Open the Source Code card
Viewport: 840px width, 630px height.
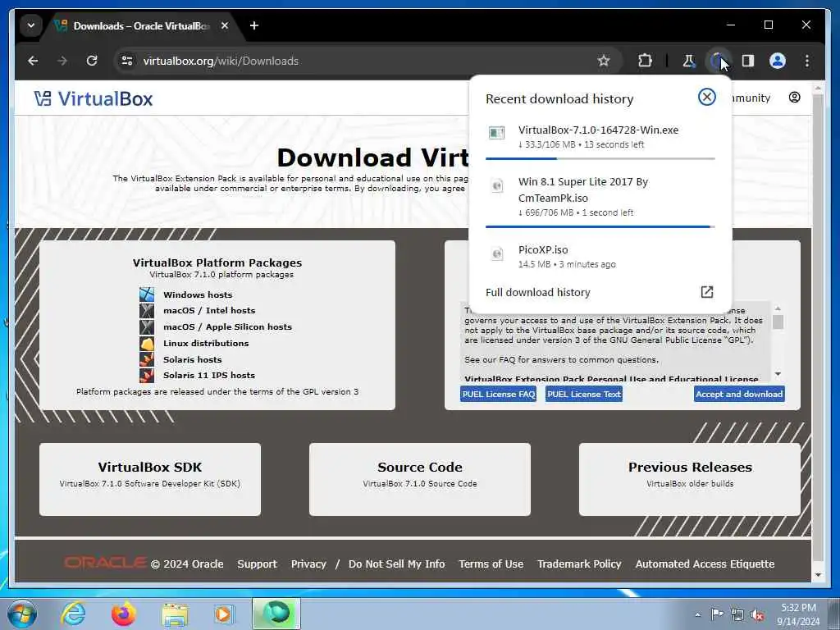[420, 479]
